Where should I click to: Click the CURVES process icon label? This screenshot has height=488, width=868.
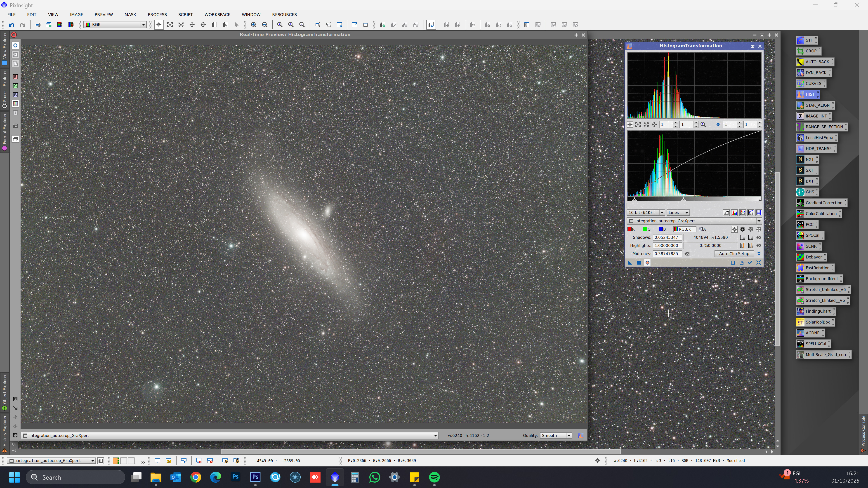point(813,84)
